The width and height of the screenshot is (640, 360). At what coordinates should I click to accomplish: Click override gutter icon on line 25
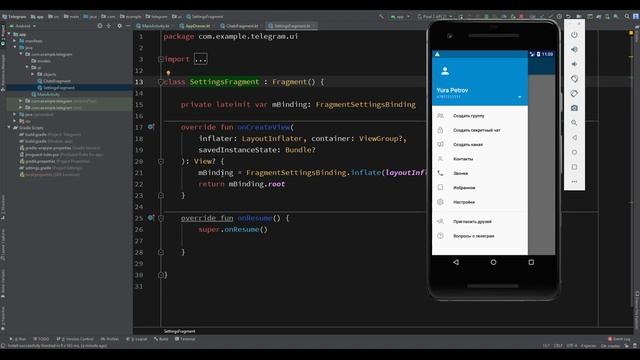click(151, 218)
